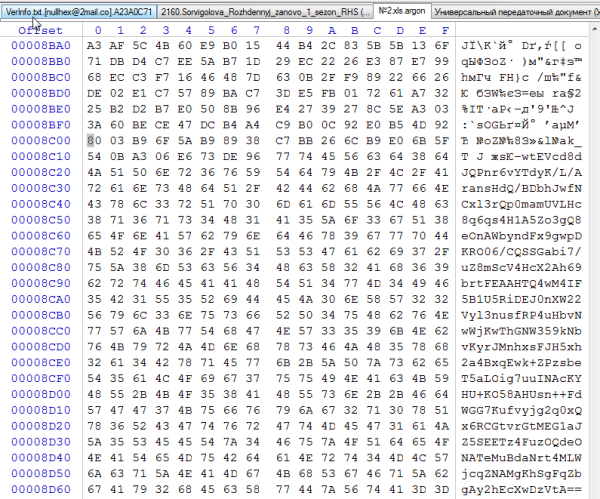Click offset row 00008BF0
Viewport: 600px width, 499px height.
(x=41, y=125)
